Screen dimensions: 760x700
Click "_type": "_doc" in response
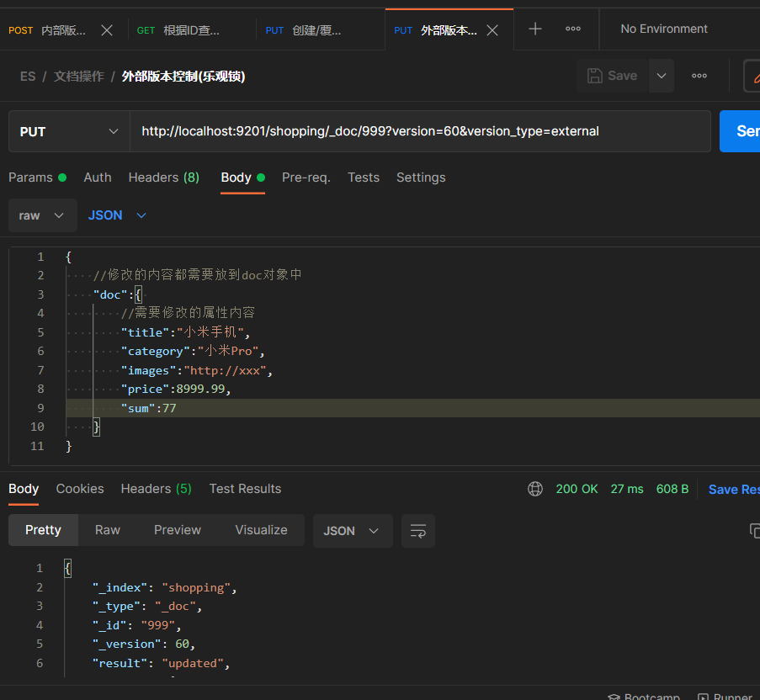(146, 606)
